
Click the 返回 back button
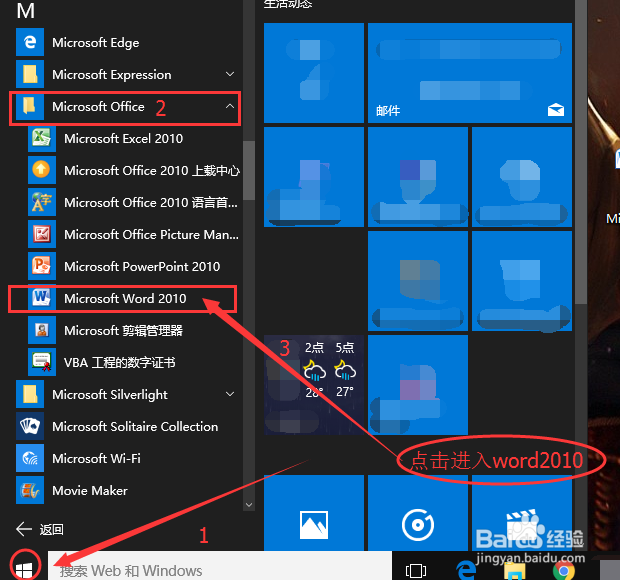click(x=40, y=529)
